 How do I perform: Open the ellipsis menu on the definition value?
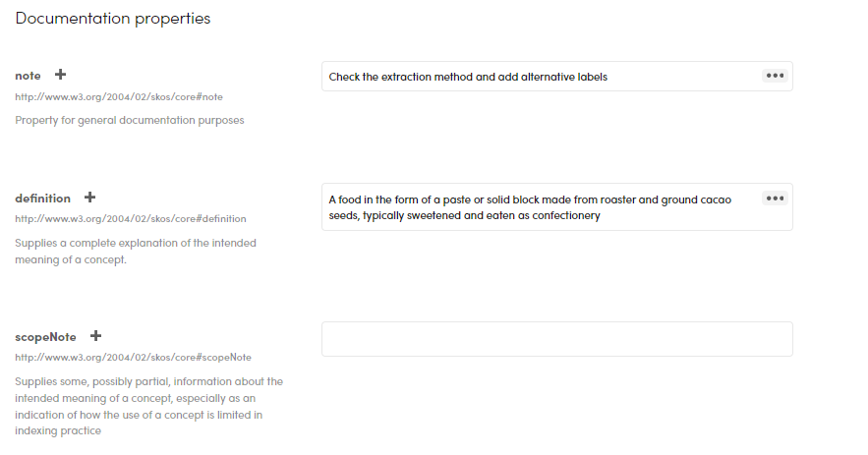775,198
